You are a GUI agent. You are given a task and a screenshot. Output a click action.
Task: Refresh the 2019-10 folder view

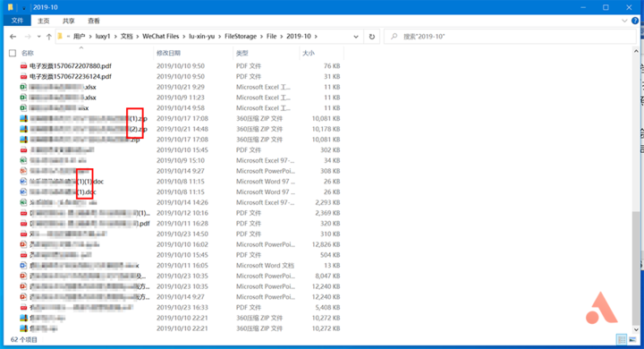tap(372, 37)
